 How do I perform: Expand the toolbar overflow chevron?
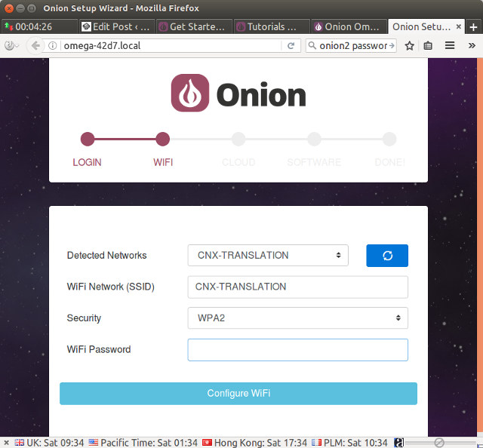(x=472, y=45)
